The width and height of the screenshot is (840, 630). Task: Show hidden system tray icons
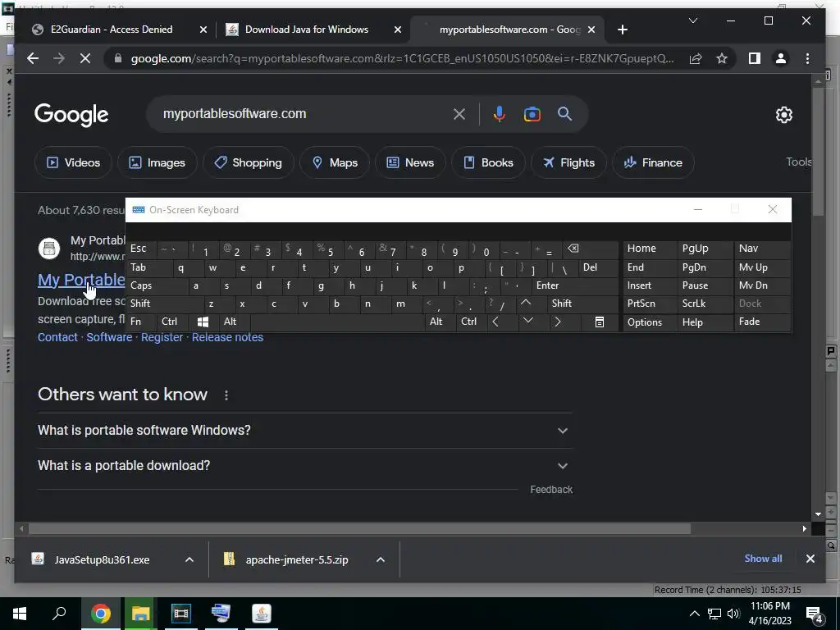694,614
